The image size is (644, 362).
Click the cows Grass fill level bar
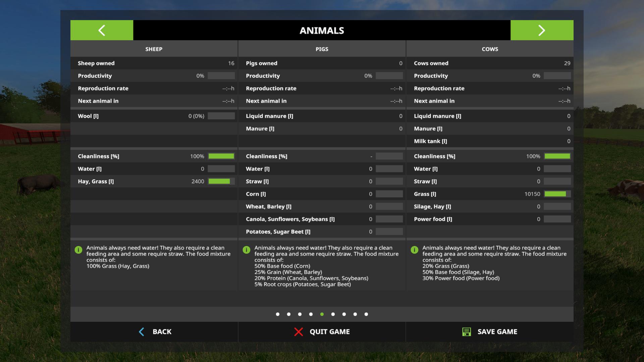[x=557, y=194]
